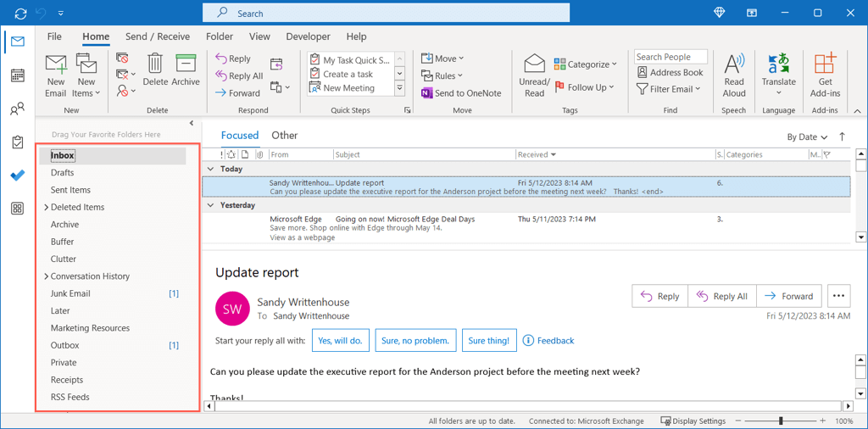868x429 pixels.
Task: Switch to the Developer tab
Action: pyautogui.click(x=308, y=36)
